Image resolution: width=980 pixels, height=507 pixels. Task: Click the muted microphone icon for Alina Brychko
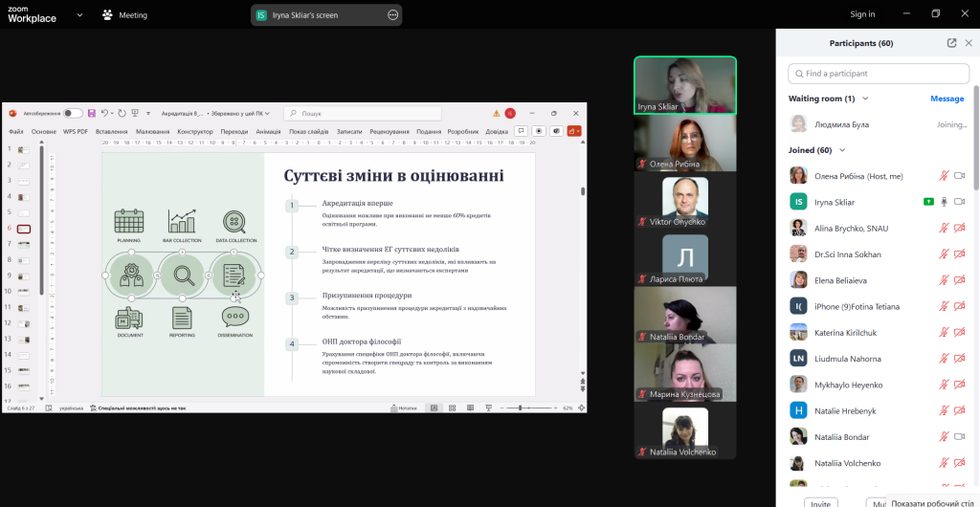[944, 228]
